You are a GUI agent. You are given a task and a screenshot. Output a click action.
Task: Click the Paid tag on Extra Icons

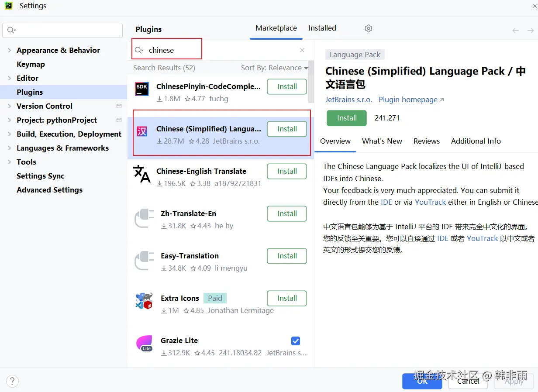pos(215,298)
